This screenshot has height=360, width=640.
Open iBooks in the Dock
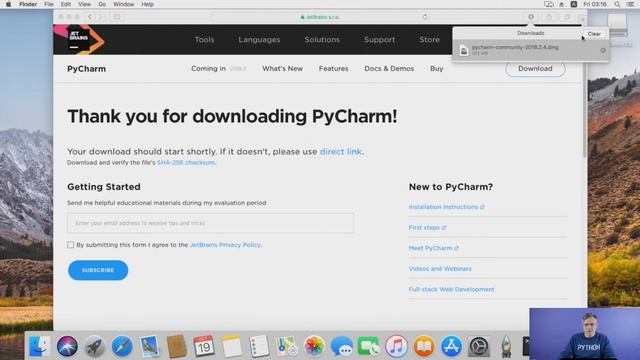tap(424, 346)
